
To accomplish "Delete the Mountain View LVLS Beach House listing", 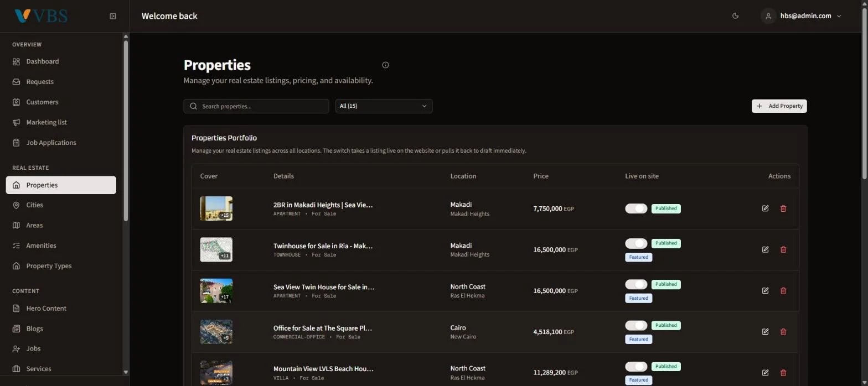I will pyautogui.click(x=783, y=373).
